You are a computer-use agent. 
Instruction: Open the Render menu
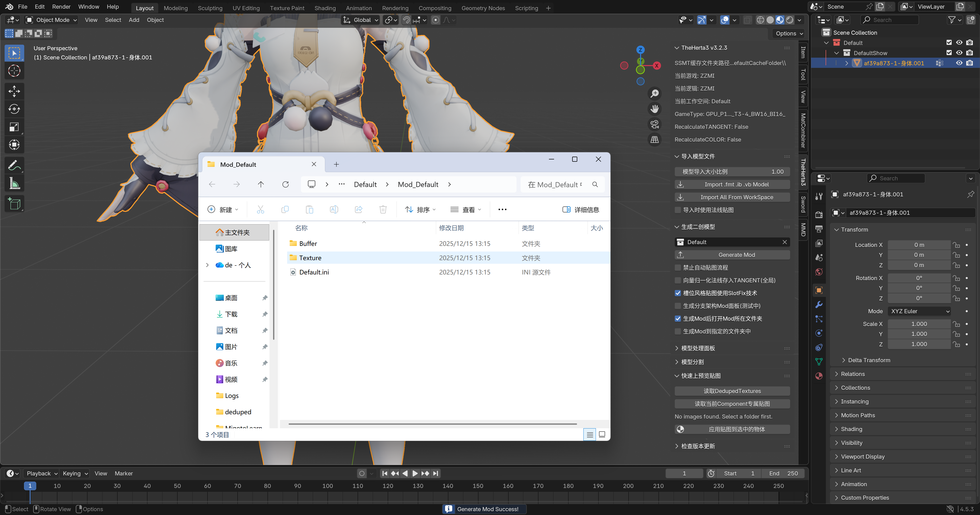(x=61, y=7)
